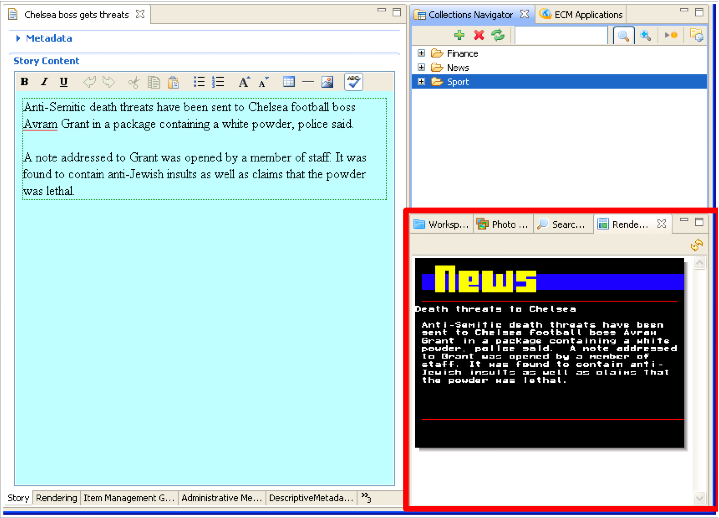Insert an image into the story
The image size is (719, 518).
(x=327, y=82)
